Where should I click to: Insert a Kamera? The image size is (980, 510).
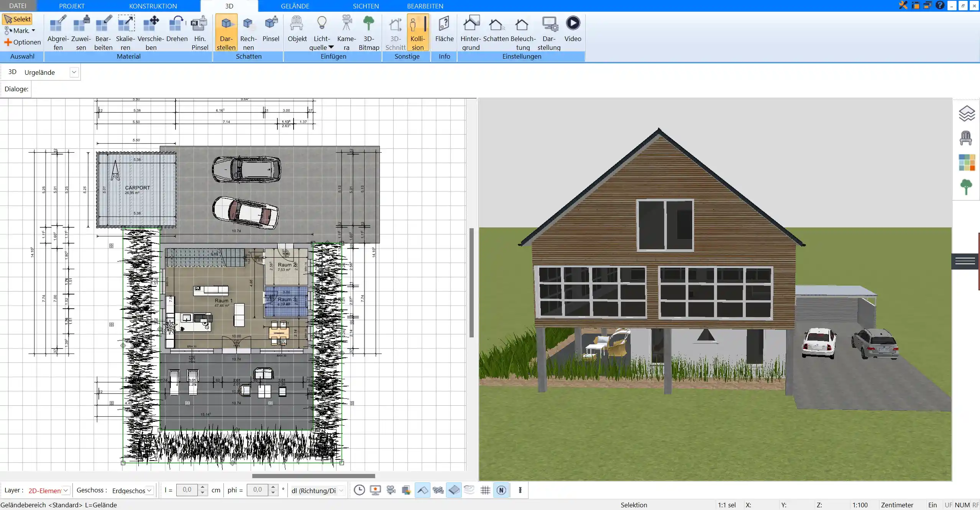tap(346, 33)
